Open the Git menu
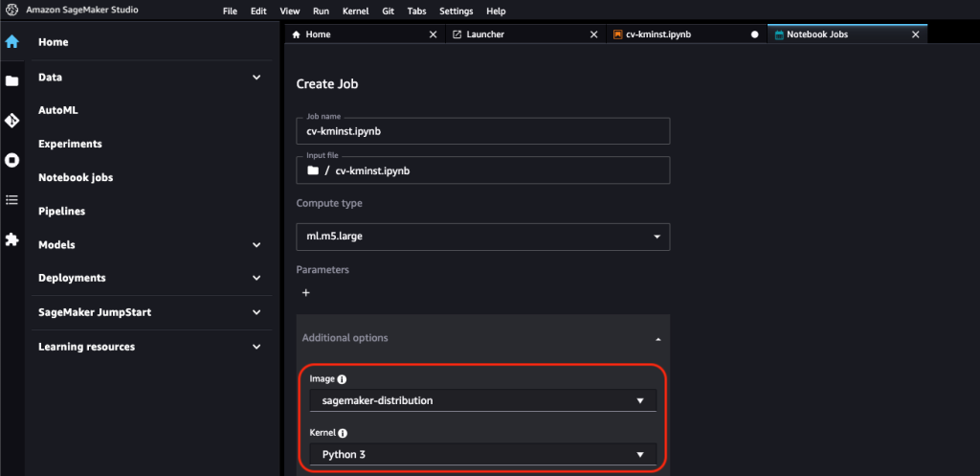 [x=389, y=11]
